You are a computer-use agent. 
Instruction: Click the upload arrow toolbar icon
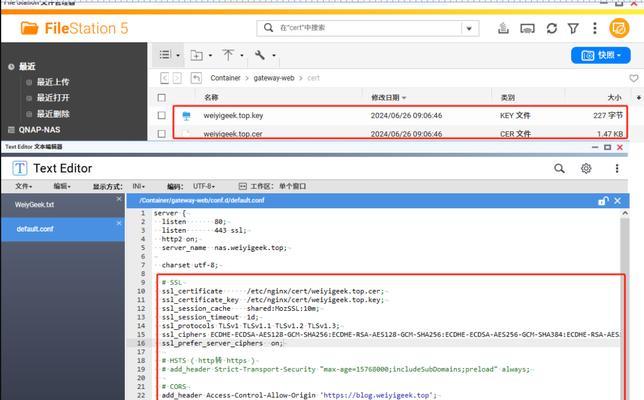tap(228, 55)
